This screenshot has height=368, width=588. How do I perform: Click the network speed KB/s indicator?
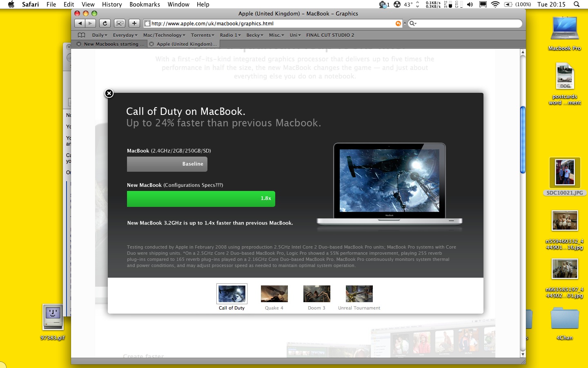tap(433, 4)
